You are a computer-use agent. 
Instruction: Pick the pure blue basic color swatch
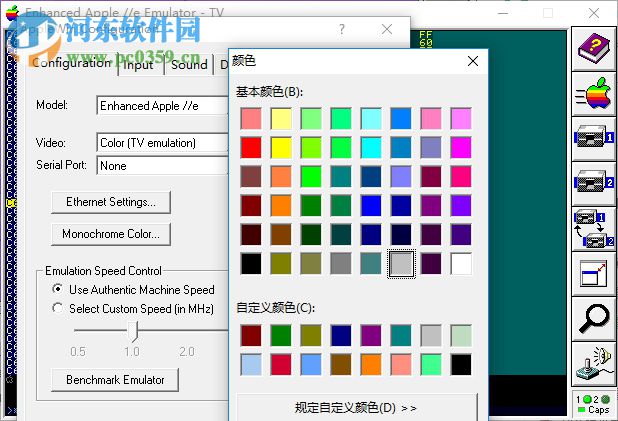371,205
